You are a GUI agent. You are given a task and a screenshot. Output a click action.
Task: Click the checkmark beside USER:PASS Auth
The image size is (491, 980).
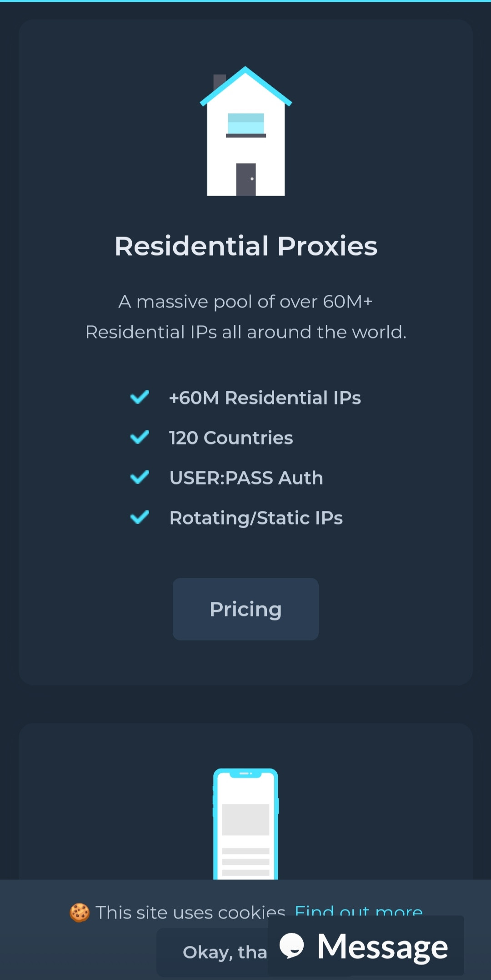[x=140, y=477]
